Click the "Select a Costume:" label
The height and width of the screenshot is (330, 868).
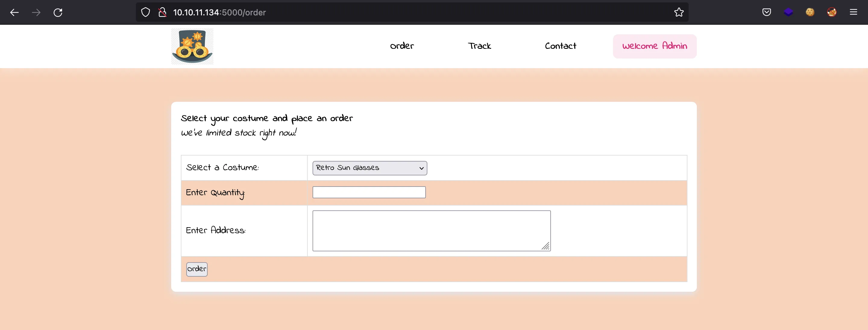pyautogui.click(x=222, y=168)
